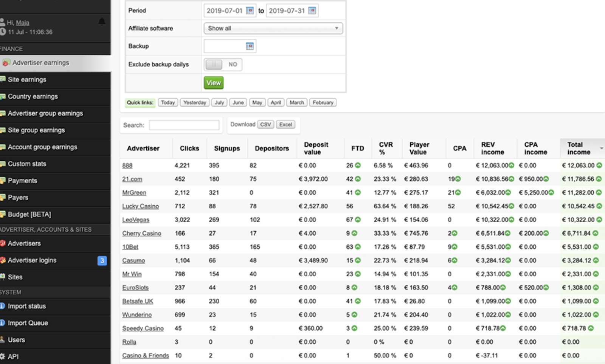The width and height of the screenshot is (605, 364).
Task: Click the API gear icon
Action: (2, 356)
